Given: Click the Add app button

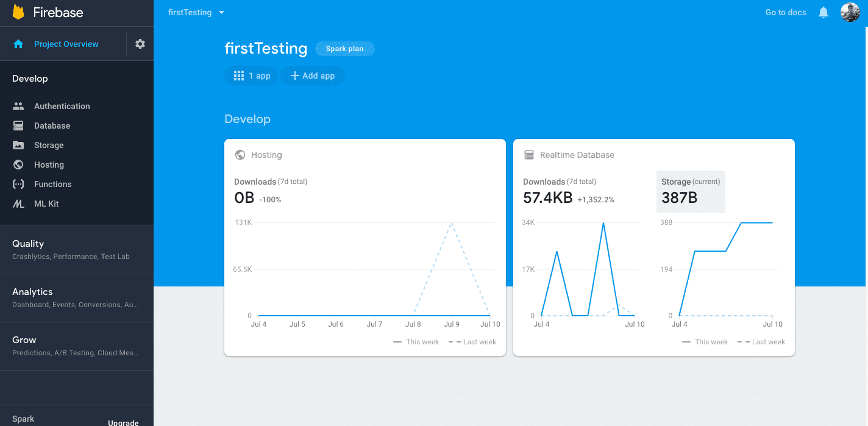Looking at the screenshot, I should click(x=313, y=76).
